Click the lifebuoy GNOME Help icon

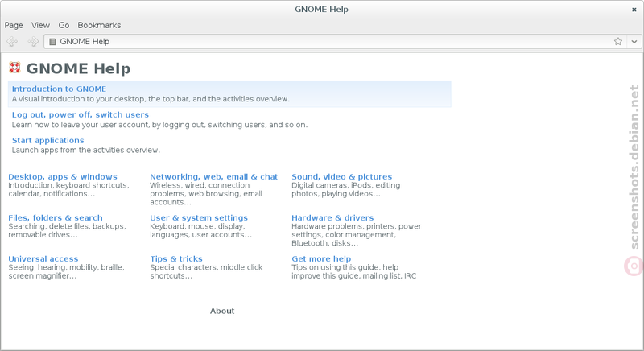coord(14,68)
